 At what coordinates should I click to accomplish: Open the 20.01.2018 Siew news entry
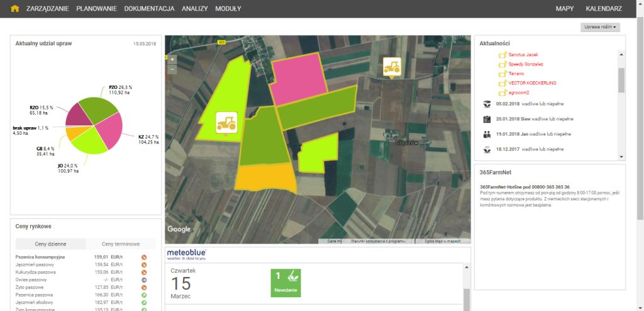point(535,119)
